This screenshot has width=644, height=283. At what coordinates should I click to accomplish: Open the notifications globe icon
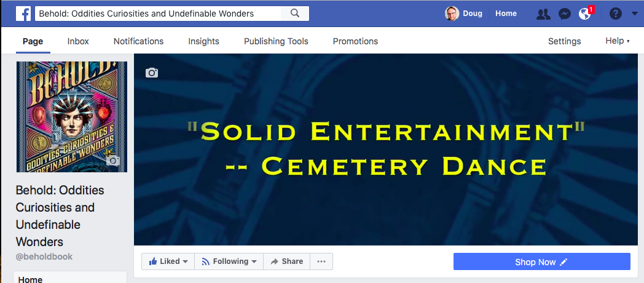[x=584, y=14]
